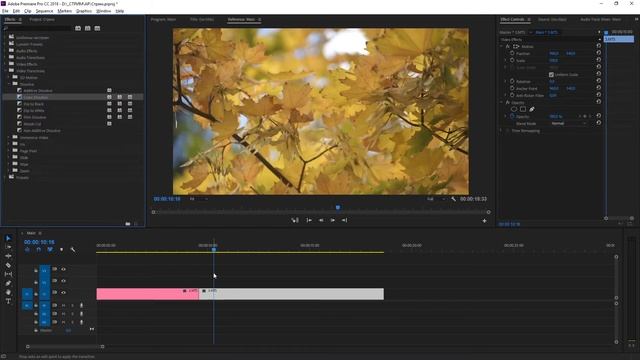Collapse the Motion effect group
Image resolution: width=640 pixels, height=360 pixels.
[x=502, y=47]
